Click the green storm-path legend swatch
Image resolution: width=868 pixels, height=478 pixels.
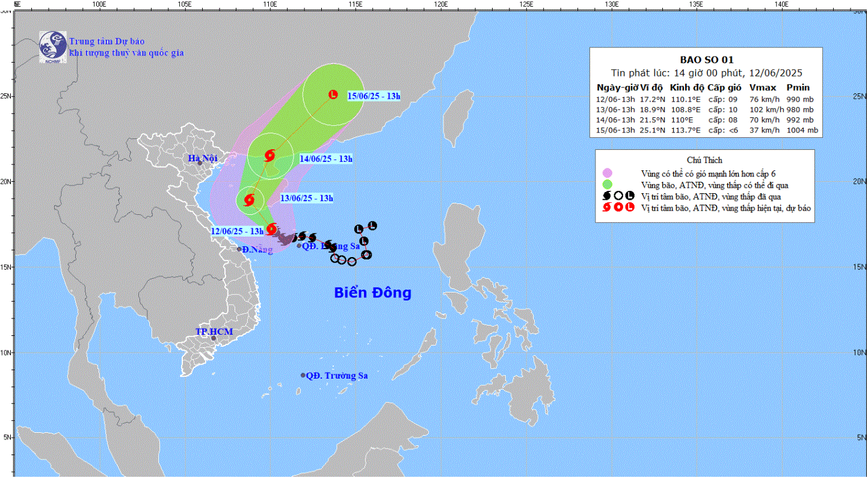[607, 184]
